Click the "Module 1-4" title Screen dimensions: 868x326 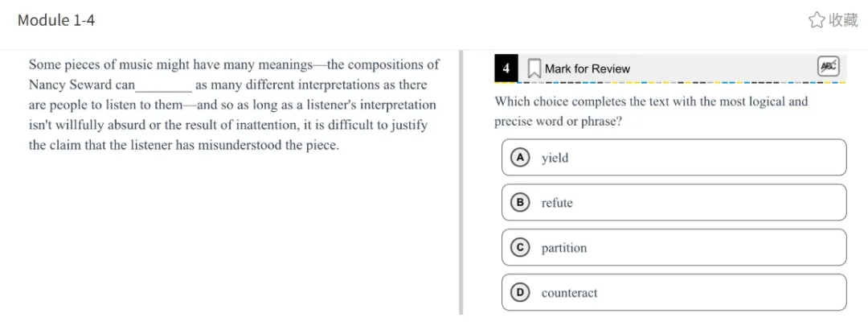[56, 20]
